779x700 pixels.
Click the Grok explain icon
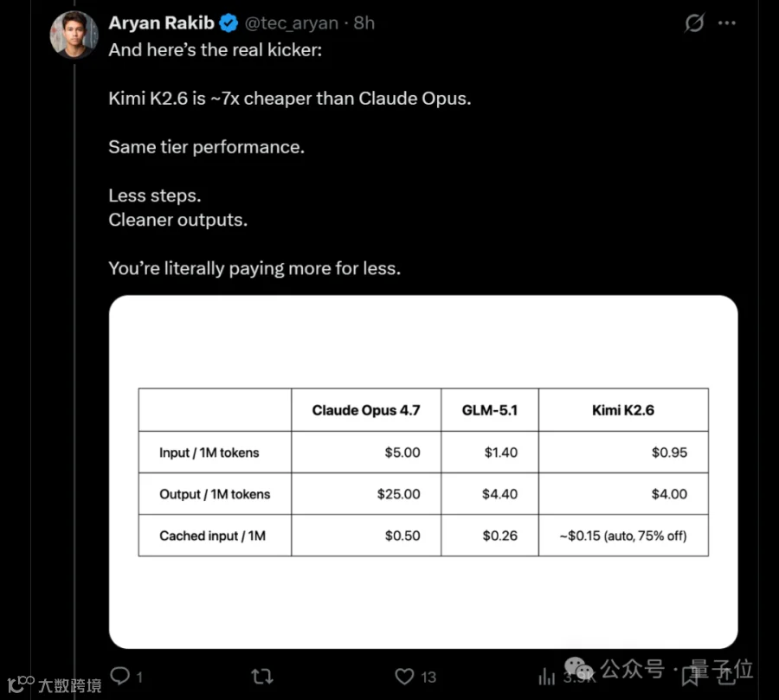click(694, 23)
